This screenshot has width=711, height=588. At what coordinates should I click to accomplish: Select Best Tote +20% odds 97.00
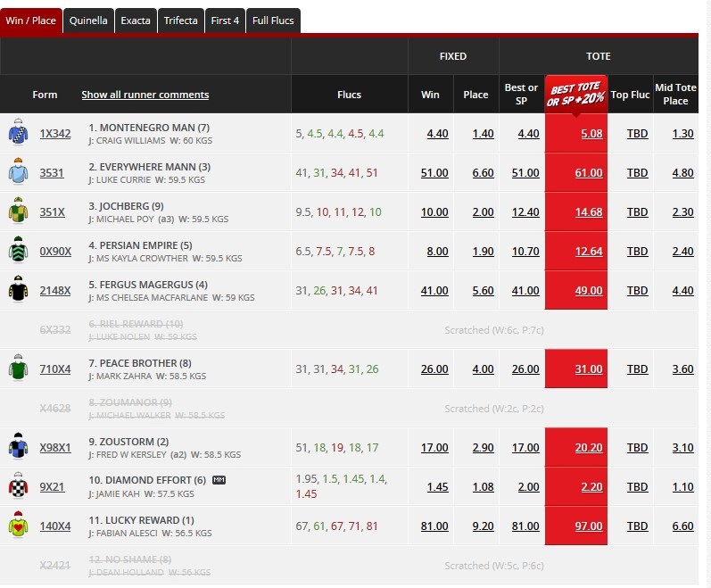pyautogui.click(x=589, y=526)
